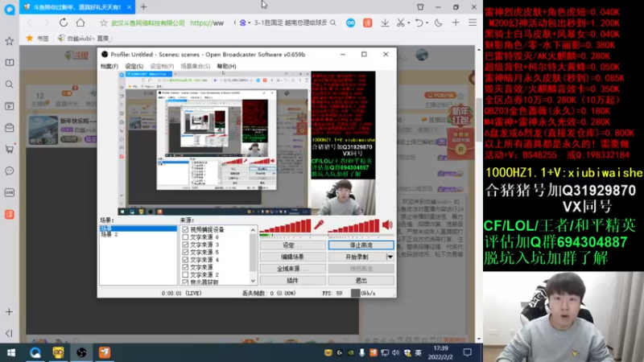
Task: Open the blue infinity extension icon
Action: 350,23
